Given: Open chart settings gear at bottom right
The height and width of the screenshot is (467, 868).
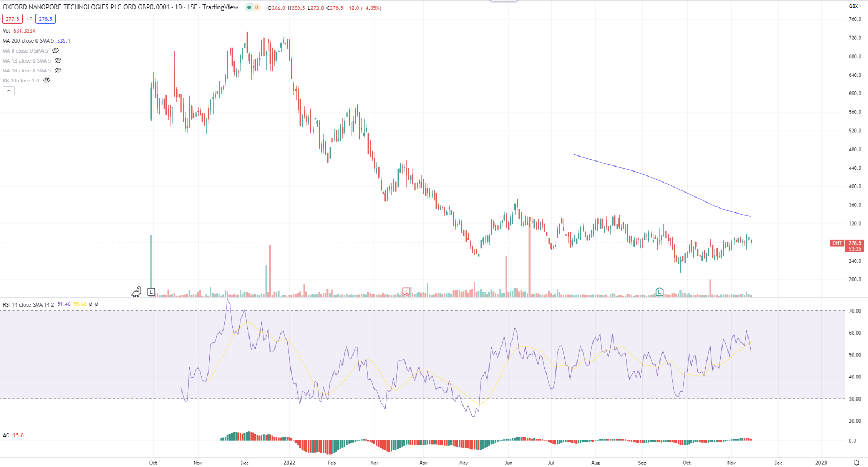Looking at the screenshot, I should 856,463.
